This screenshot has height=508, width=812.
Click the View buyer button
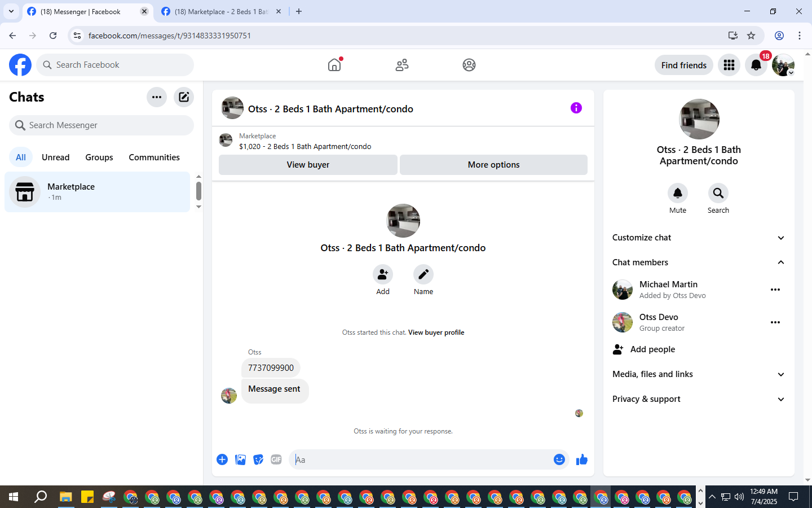pyautogui.click(x=308, y=165)
